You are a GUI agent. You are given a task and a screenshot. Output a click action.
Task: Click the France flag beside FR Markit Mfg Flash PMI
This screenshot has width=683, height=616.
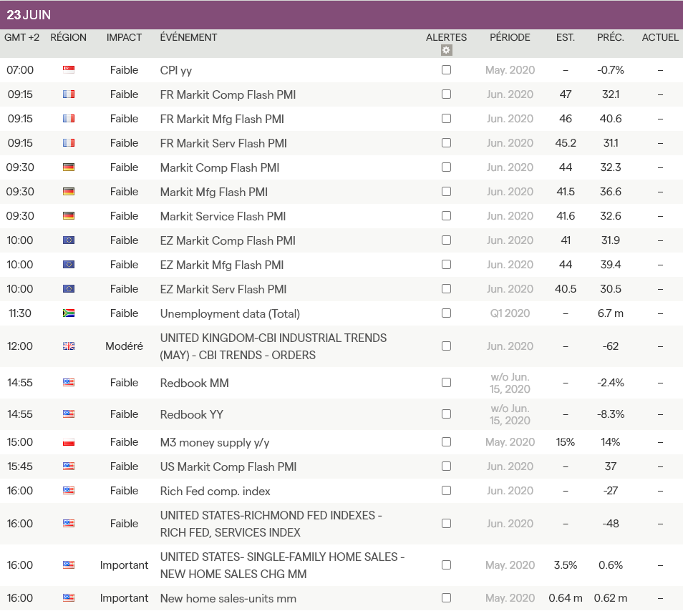point(69,119)
